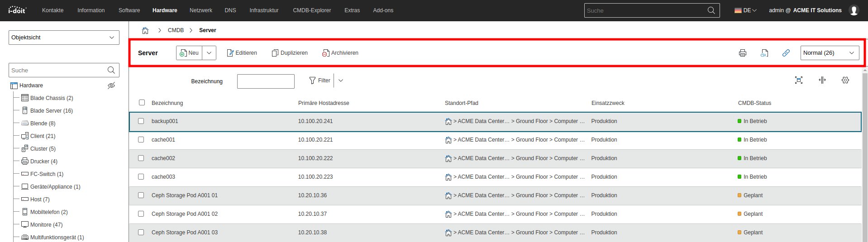Open the Normal (26) status dropdown
The height and width of the screenshot is (242, 868).
click(x=830, y=53)
